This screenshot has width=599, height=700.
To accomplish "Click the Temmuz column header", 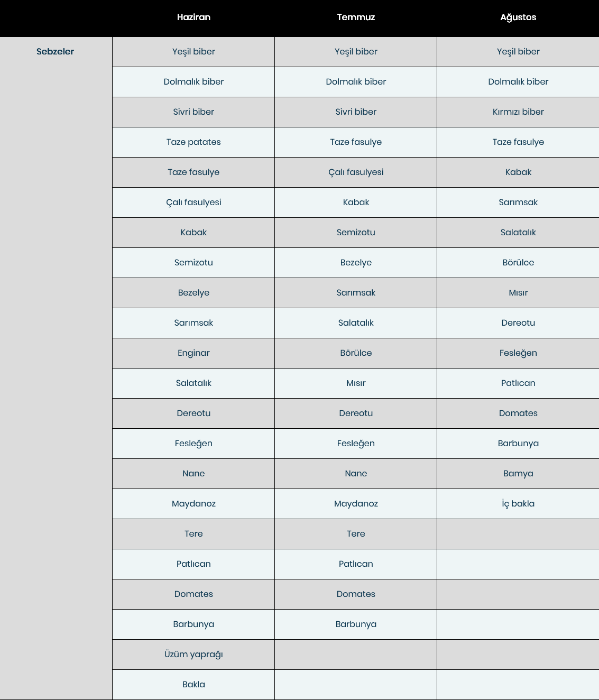I will tap(356, 17).
